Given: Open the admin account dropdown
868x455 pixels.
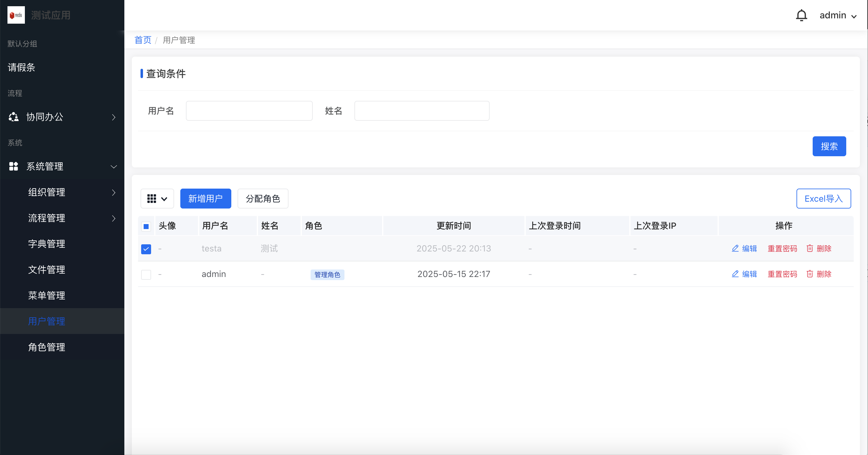Looking at the screenshot, I should pos(838,16).
